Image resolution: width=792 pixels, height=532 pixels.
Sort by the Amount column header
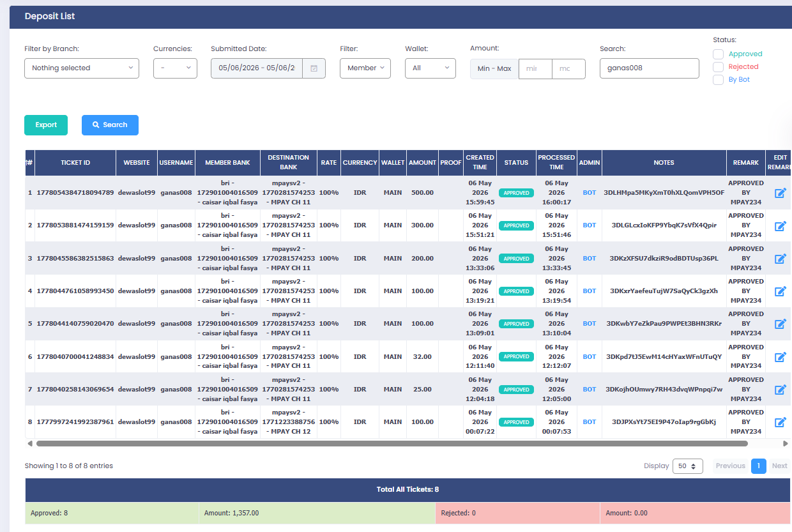point(422,163)
